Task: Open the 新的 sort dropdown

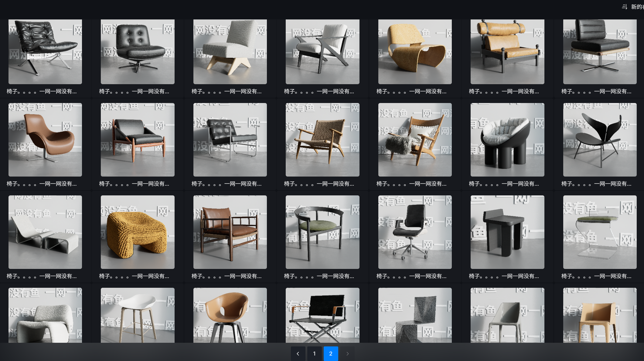Action: point(637,7)
